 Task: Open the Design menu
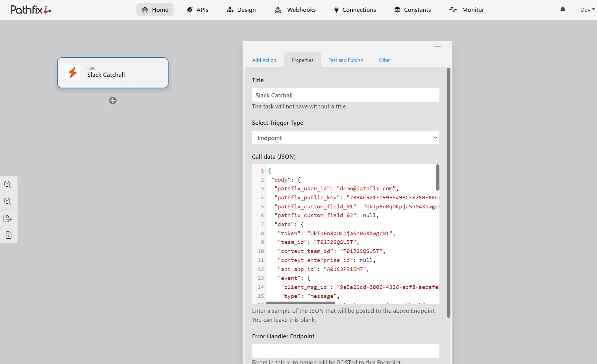coord(241,10)
